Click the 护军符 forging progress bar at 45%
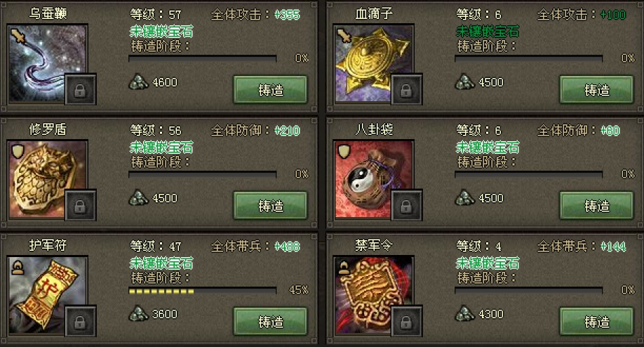644x347 pixels. 203,291
